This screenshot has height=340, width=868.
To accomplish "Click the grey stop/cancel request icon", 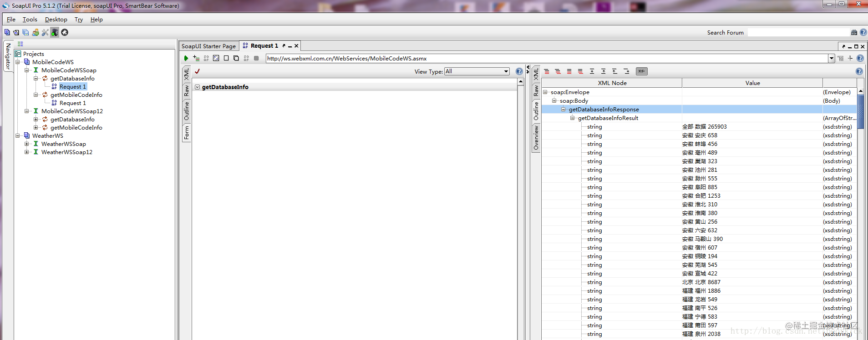I will 256,58.
